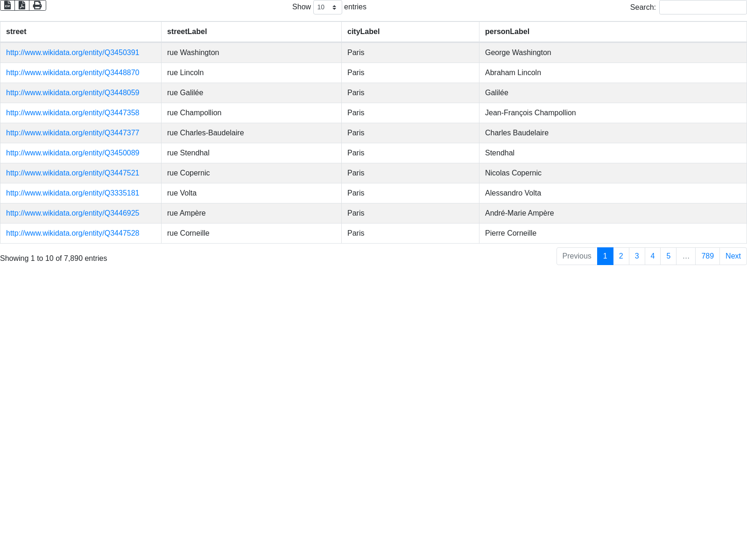Jump to page 5 in pagination
The width and height of the screenshot is (747, 560).
[668, 256]
